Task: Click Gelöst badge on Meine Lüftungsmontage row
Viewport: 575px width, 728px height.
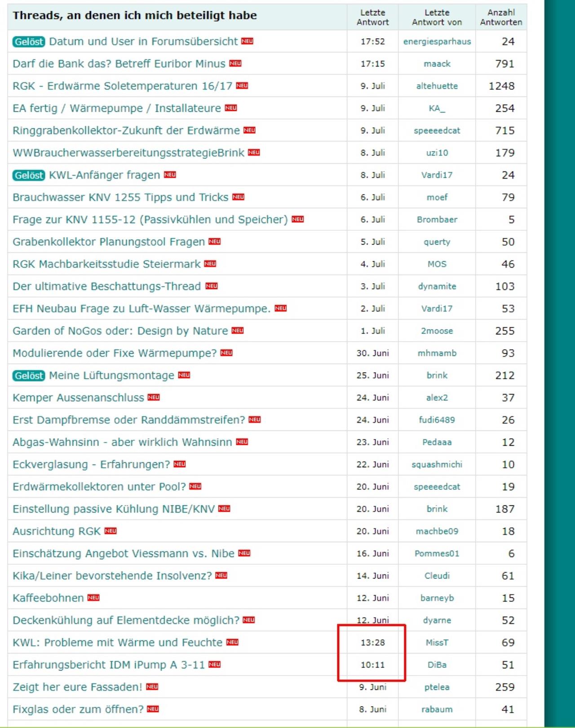Action: tap(29, 376)
